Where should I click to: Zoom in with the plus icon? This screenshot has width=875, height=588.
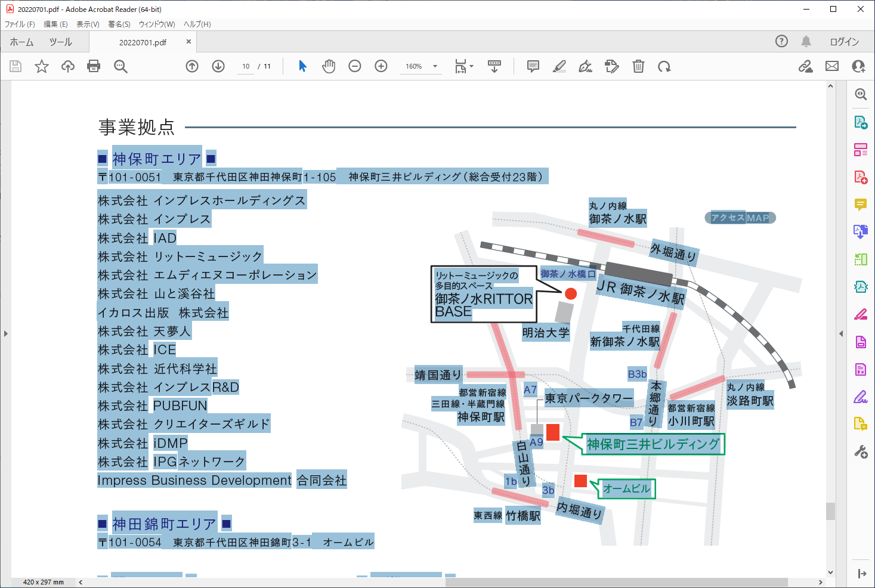pyautogui.click(x=381, y=66)
